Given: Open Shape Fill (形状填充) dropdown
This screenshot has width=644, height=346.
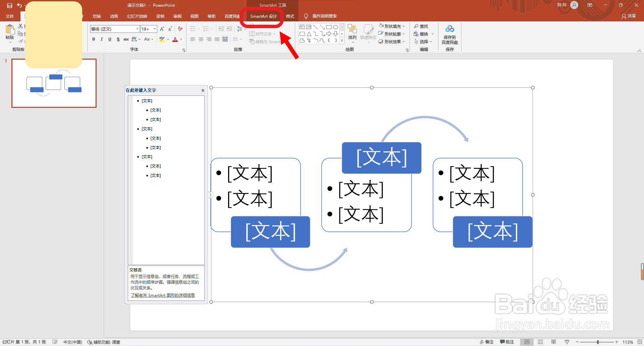Looking at the screenshot, I should click(392, 26).
